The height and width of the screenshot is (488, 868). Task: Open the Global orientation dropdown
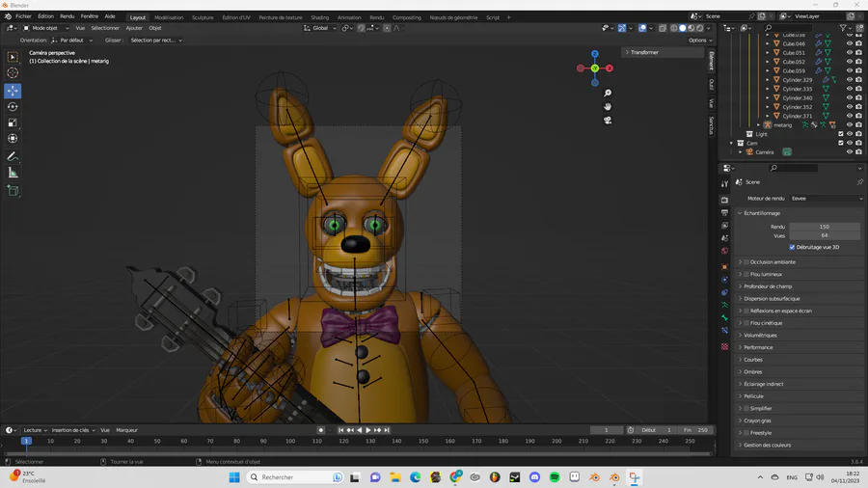320,28
